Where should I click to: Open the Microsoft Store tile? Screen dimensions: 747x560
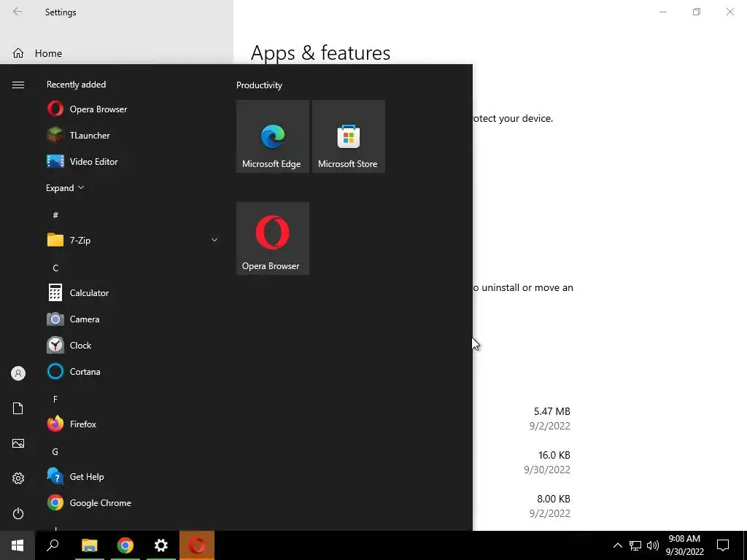348,136
